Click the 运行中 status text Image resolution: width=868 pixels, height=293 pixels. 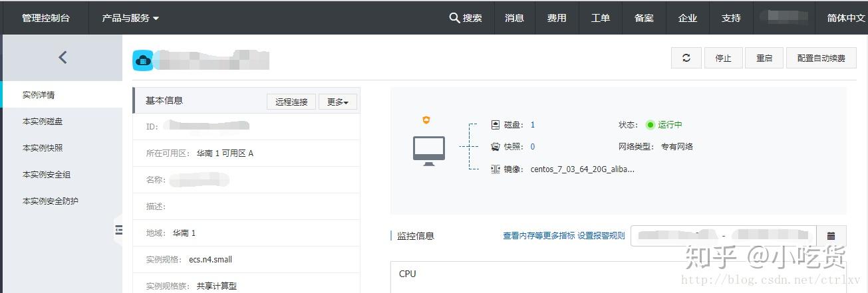click(670, 125)
